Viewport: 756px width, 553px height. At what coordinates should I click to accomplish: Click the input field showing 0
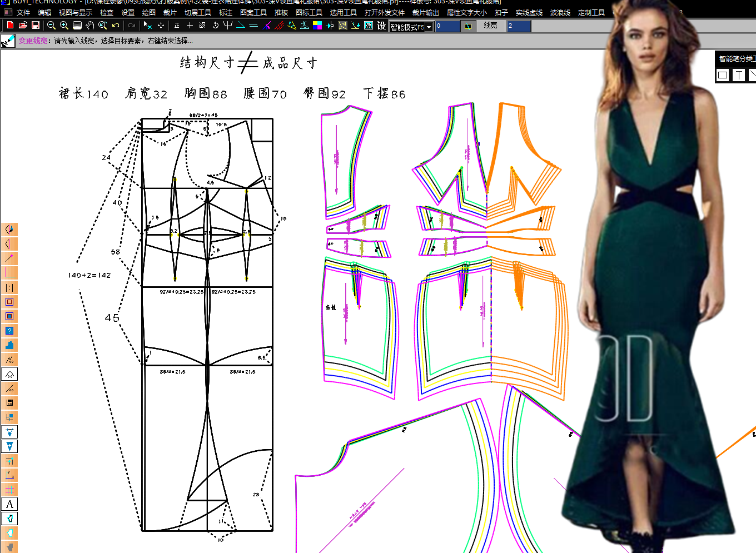click(447, 26)
